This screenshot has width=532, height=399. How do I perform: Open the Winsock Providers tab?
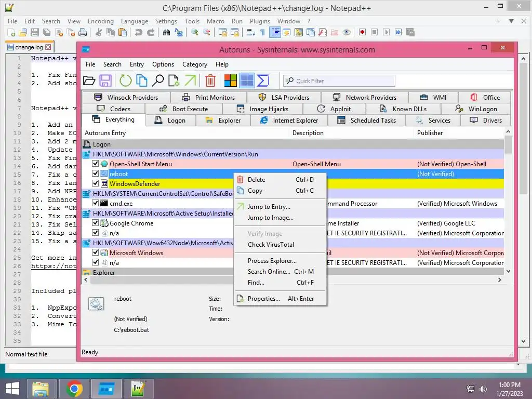[x=126, y=97]
